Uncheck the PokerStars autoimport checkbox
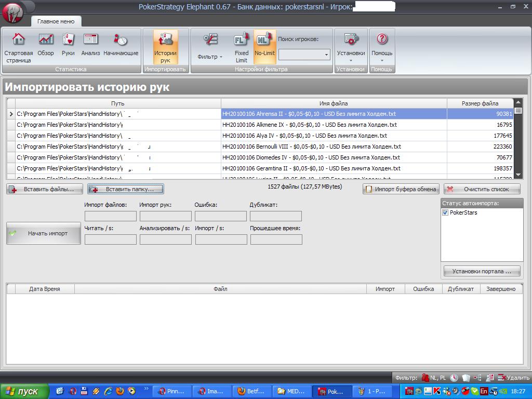 click(x=445, y=212)
